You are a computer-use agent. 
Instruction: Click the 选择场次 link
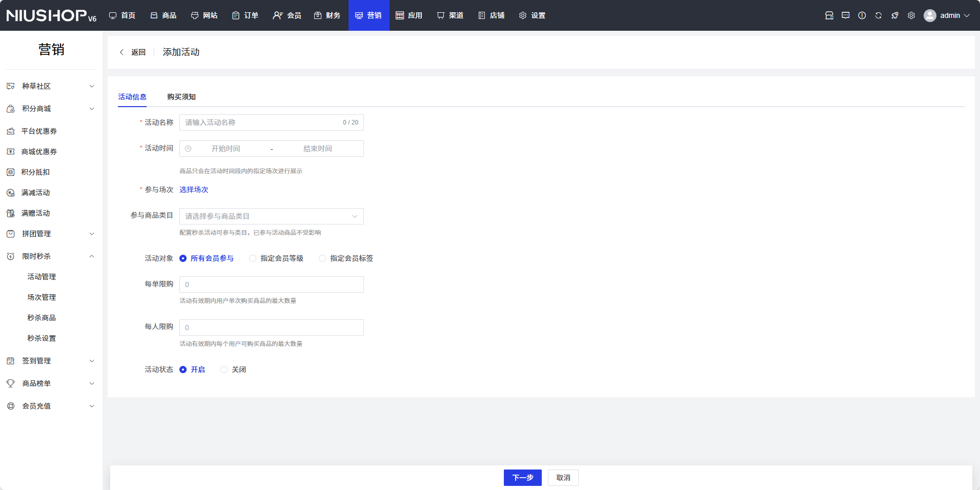(194, 190)
